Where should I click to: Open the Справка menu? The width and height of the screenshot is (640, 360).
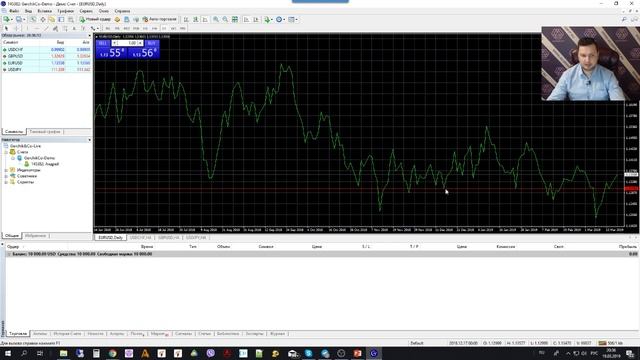click(x=122, y=11)
